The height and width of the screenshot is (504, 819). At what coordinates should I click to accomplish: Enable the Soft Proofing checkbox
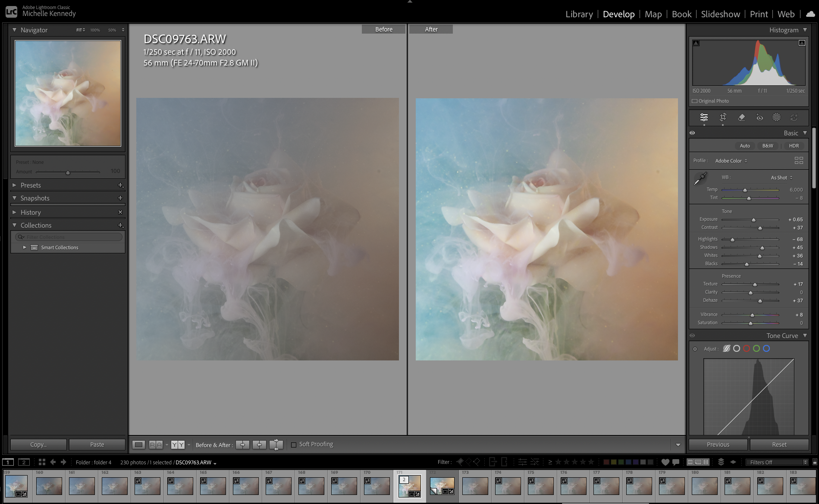(x=294, y=445)
